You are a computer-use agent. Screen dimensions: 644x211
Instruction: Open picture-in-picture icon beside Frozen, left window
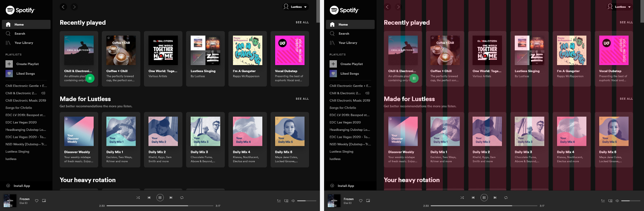pos(44,201)
